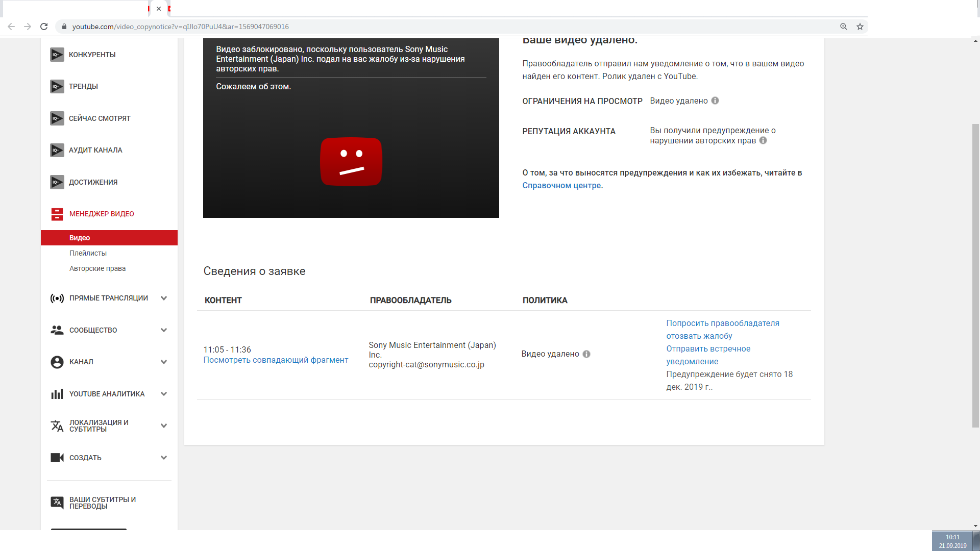
Task: Click the 11:05 - 11:36 time range
Action: click(x=227, y=350)
